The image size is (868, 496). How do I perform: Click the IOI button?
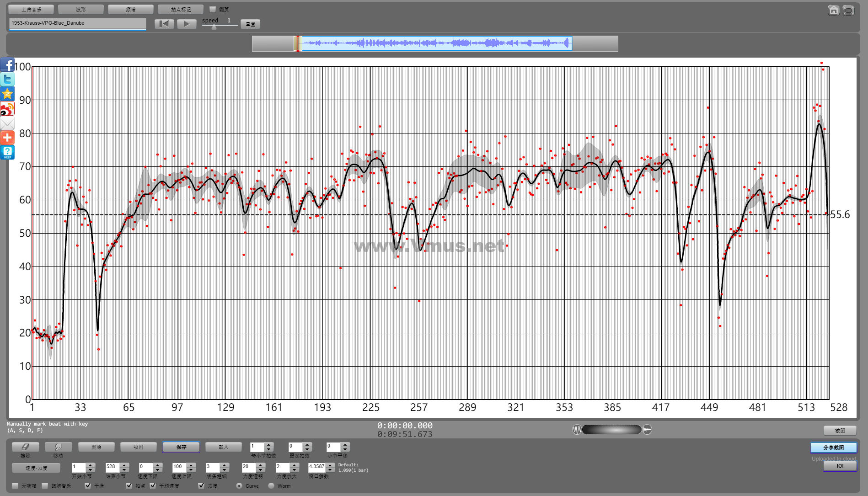(840, 466)
